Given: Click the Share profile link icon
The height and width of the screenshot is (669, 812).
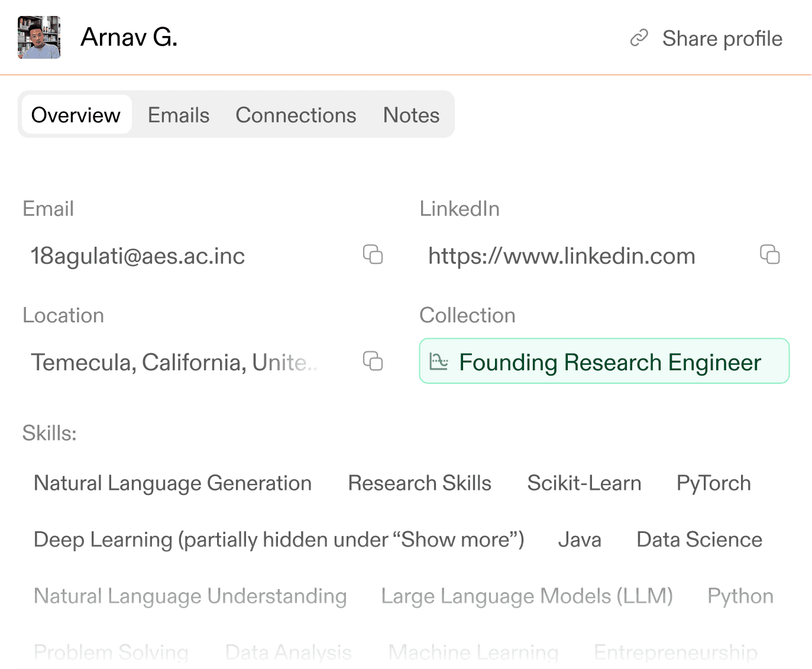Looking at the screenshot, I should pos(639,38).
